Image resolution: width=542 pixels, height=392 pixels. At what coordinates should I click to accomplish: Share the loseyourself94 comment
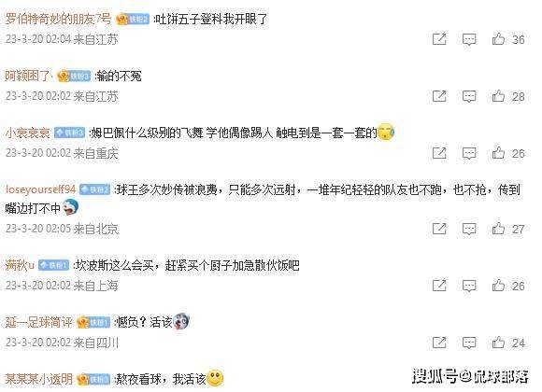tap(439, 229)
